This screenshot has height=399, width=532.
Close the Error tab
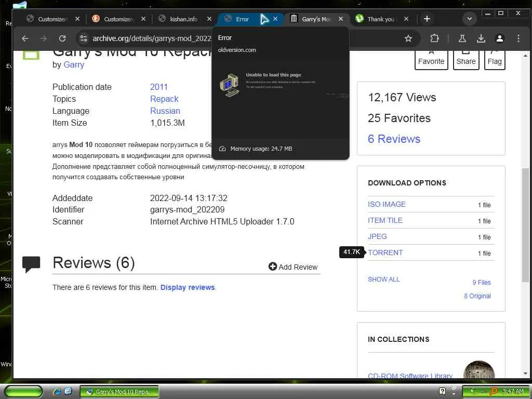[275, 19]
